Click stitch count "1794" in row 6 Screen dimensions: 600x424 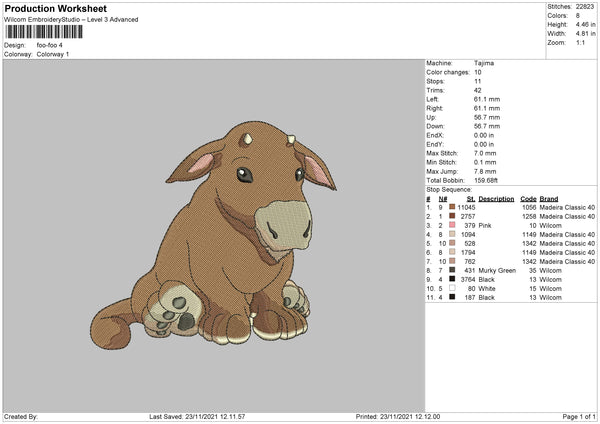pos(468,253)
